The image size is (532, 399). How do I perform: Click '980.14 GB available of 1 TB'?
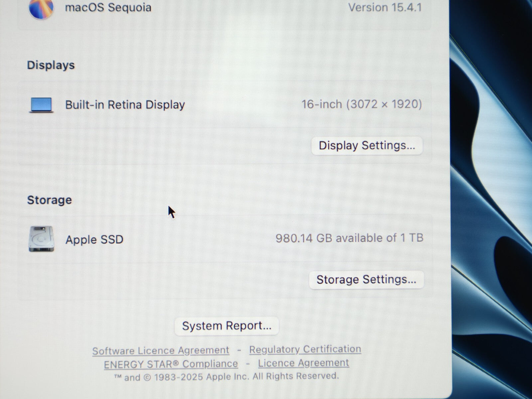click(349, 238)
